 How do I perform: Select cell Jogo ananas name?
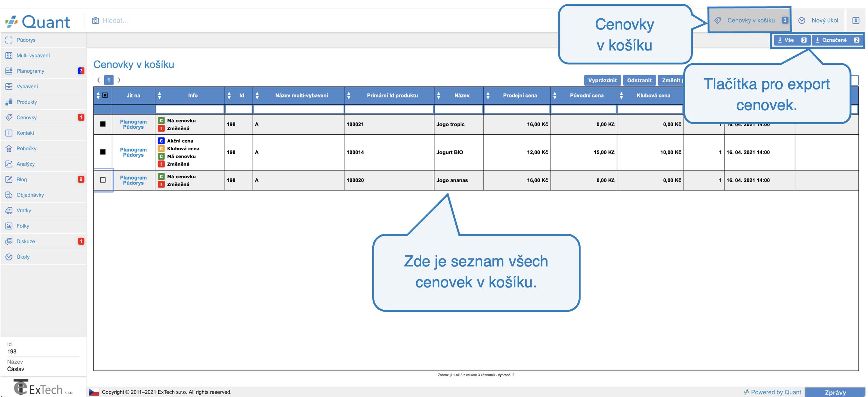tap(458, 180)
